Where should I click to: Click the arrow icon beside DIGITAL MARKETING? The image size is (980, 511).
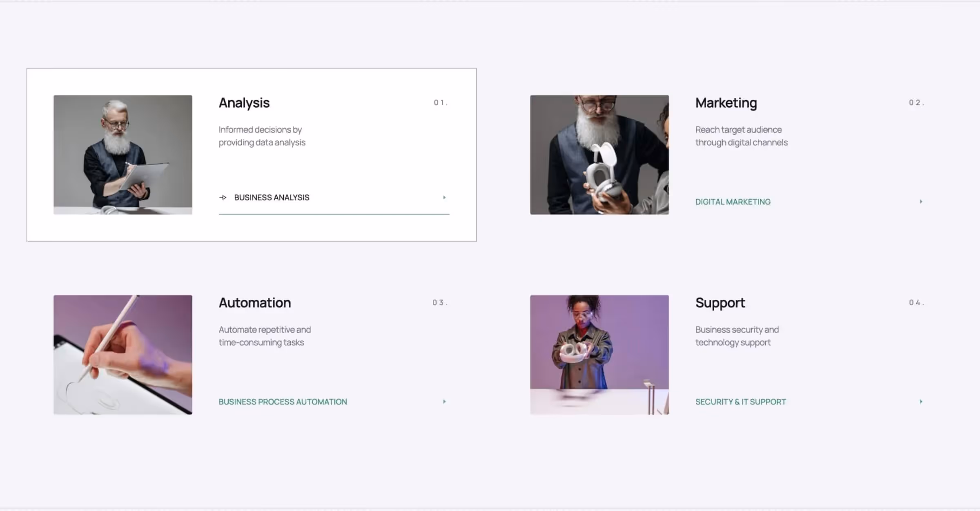[x=921, y=201]
